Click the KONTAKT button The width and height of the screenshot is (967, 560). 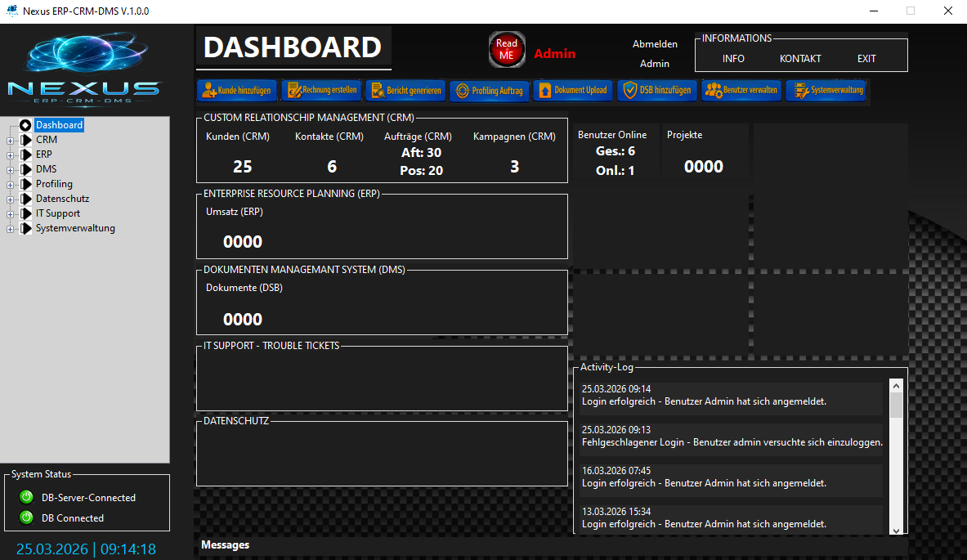(x=800, y=59)
